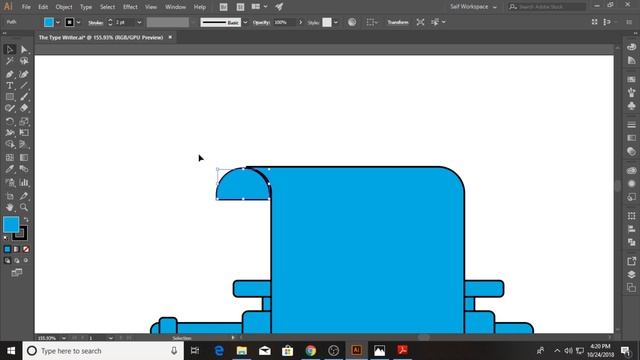Pick the Free Transform tool
This screenshot has width=640, height=360.
[24, 133]
